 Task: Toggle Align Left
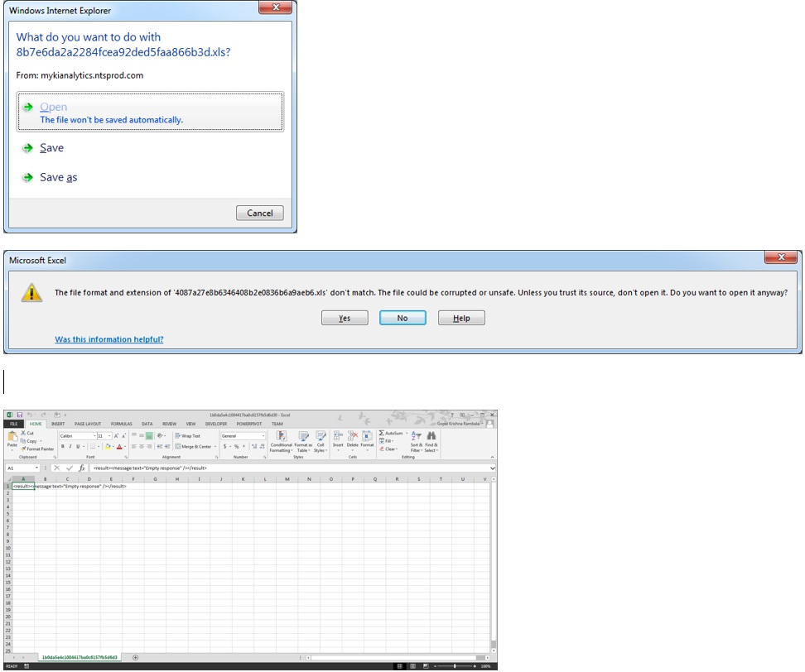(134, 446)
